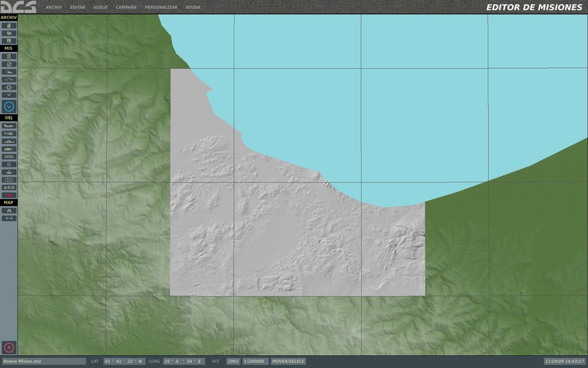Click the OBJ sidebar section header
Viewport: 588px width, 368px height.
click(9, 118)
